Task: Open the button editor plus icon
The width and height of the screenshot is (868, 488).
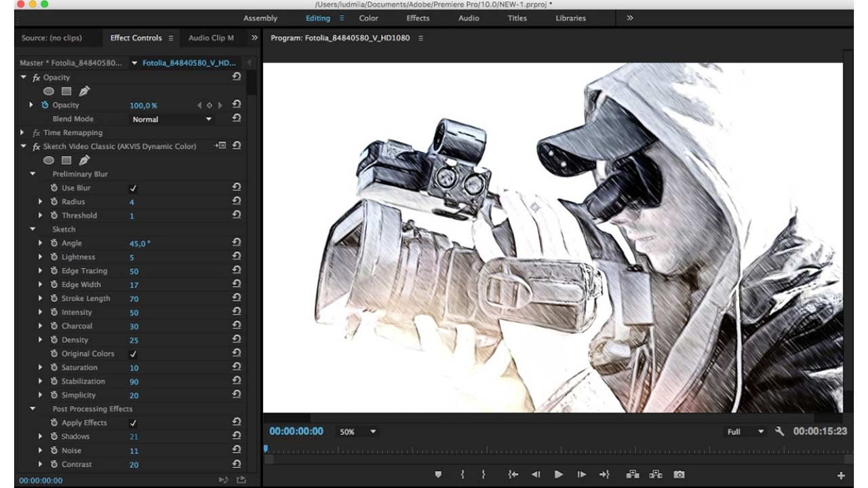Action: coord(841,476)
